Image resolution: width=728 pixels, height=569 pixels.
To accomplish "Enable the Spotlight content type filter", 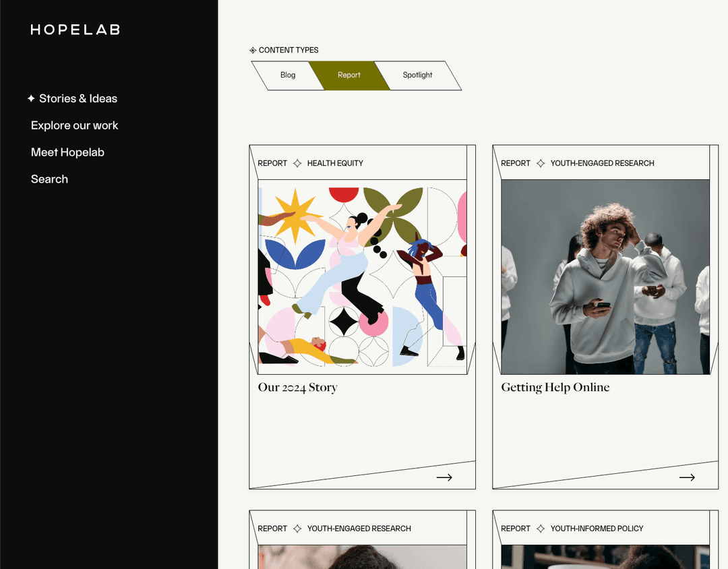I will [417, 76].
